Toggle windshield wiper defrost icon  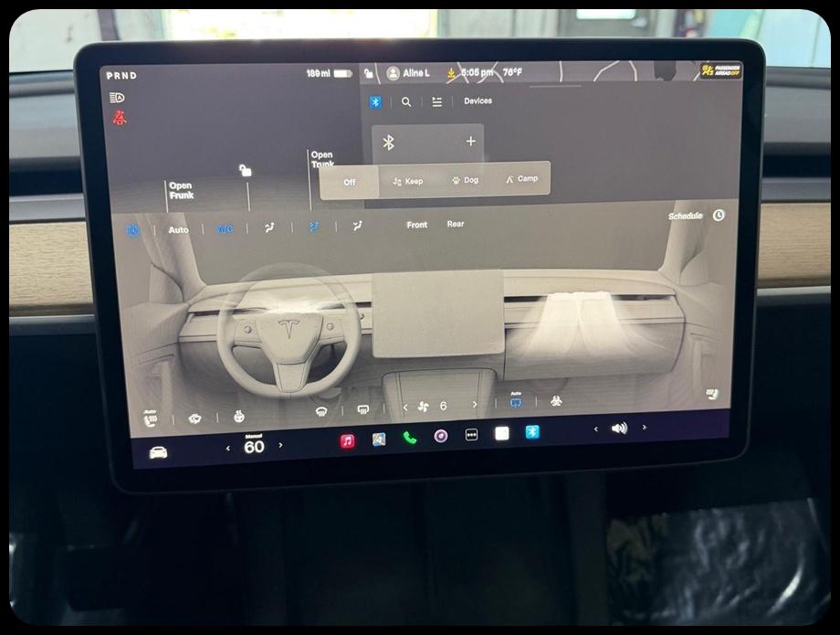pos(194,418)
